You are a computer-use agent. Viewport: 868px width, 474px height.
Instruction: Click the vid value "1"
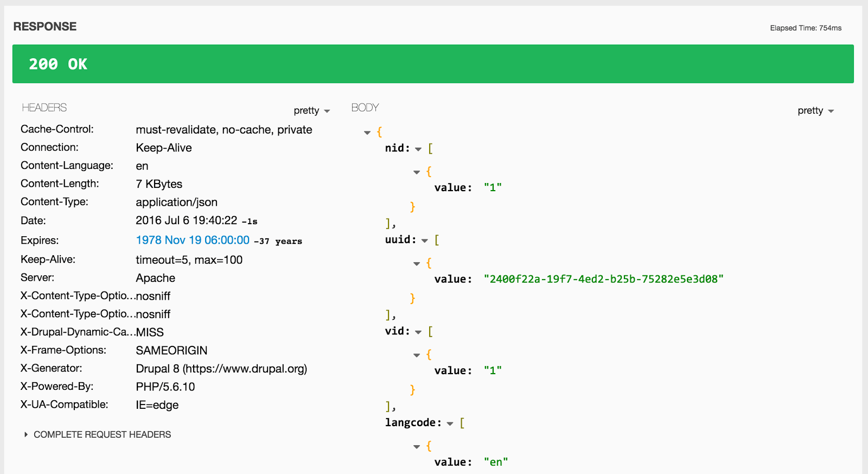click(493, 370)
